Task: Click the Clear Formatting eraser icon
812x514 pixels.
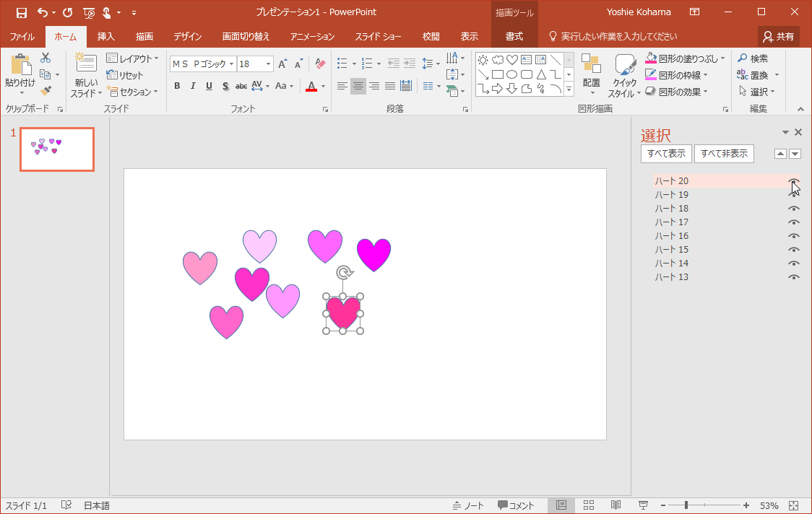Action: point(321,64)
